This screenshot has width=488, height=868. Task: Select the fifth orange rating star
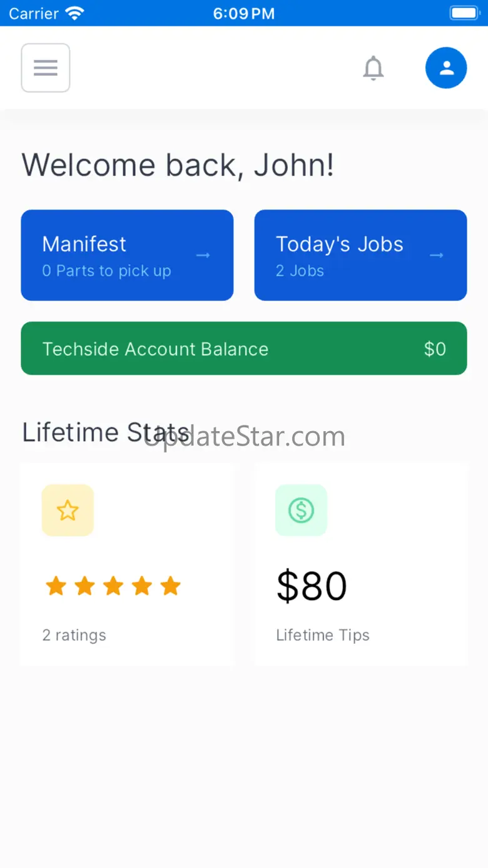[170, 586]
